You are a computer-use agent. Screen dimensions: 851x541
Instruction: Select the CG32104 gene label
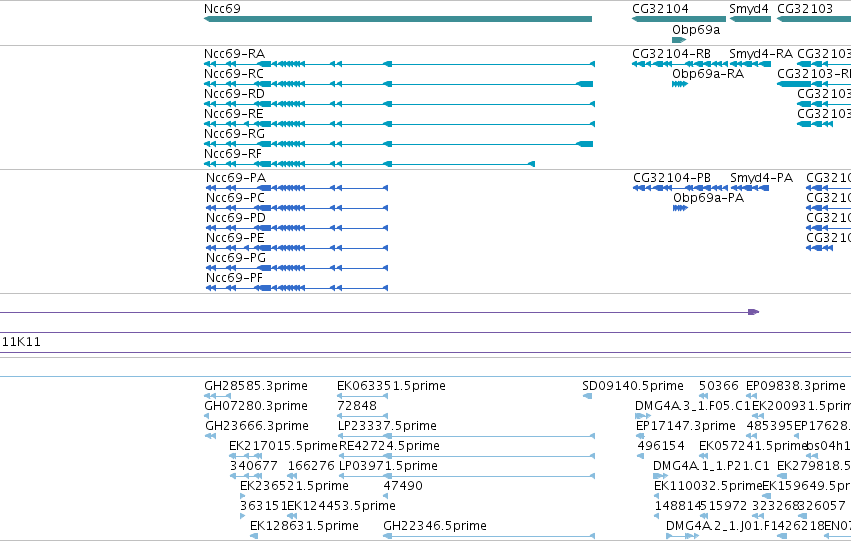click(660, 9)
